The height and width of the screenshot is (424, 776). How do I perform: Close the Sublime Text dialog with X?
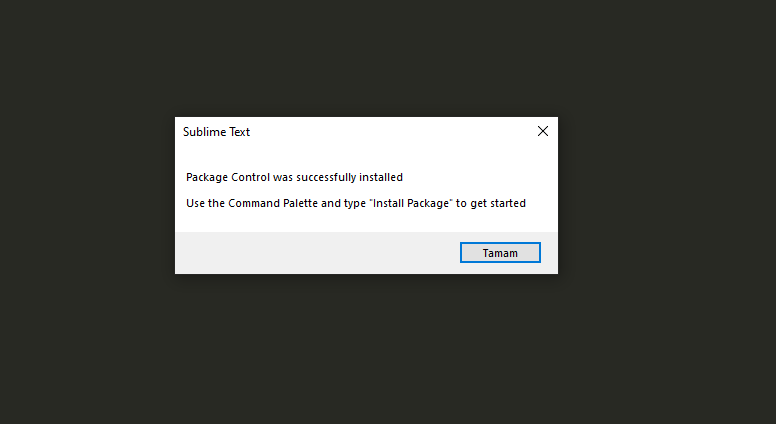pyautogui.click(x=543, y=131)
